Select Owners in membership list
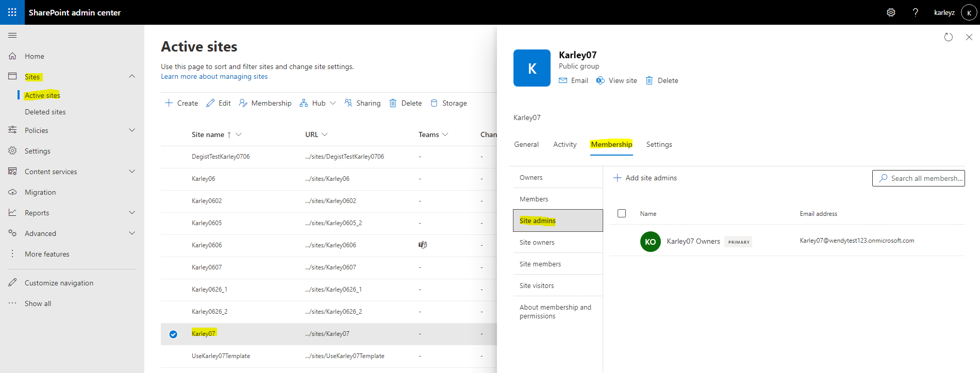 tap(558, 177)
